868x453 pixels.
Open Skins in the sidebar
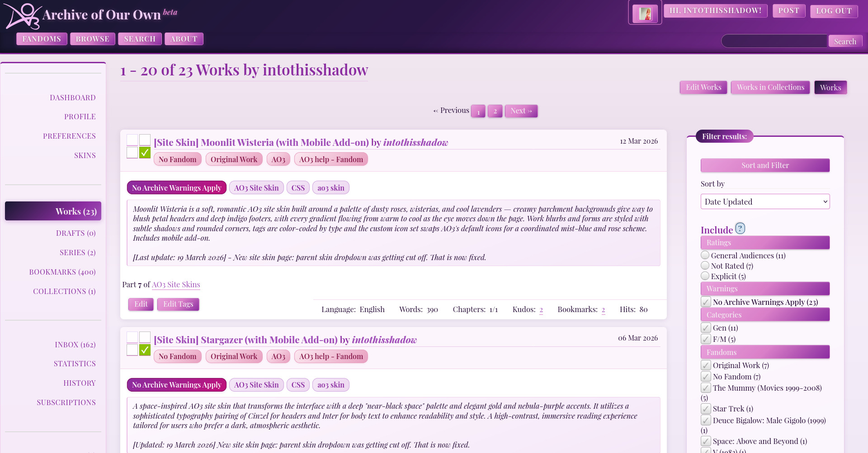pos(85,155)
